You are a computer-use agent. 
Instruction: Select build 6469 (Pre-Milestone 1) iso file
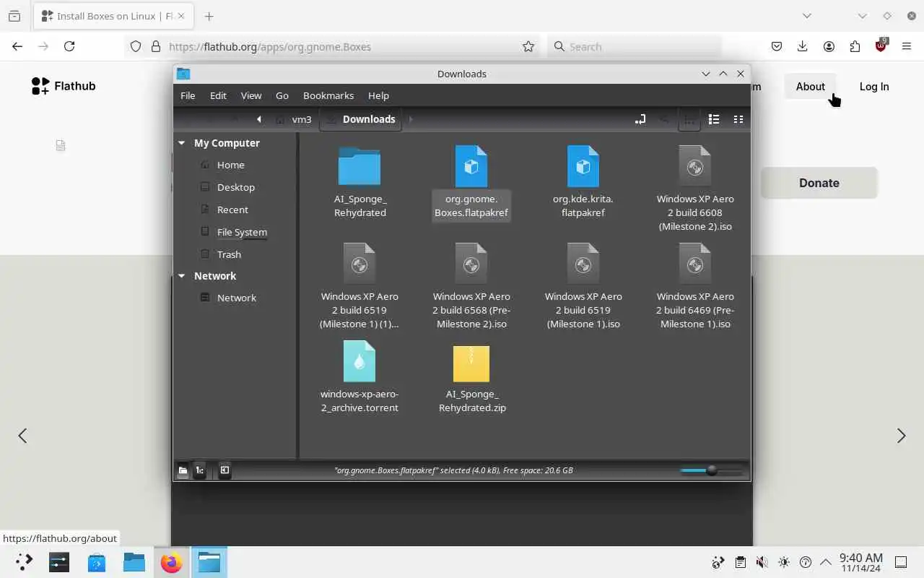click(695, 264)
